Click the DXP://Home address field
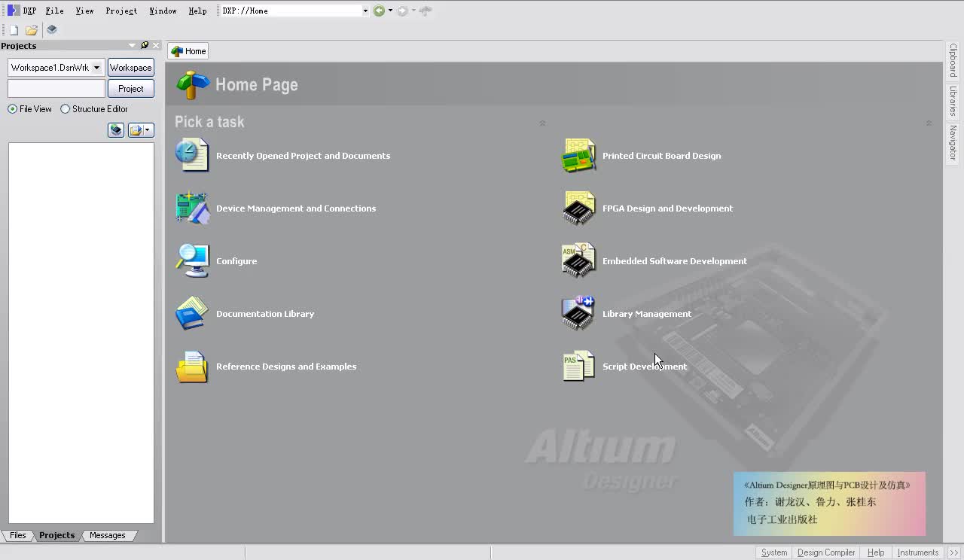 (291, 11)
